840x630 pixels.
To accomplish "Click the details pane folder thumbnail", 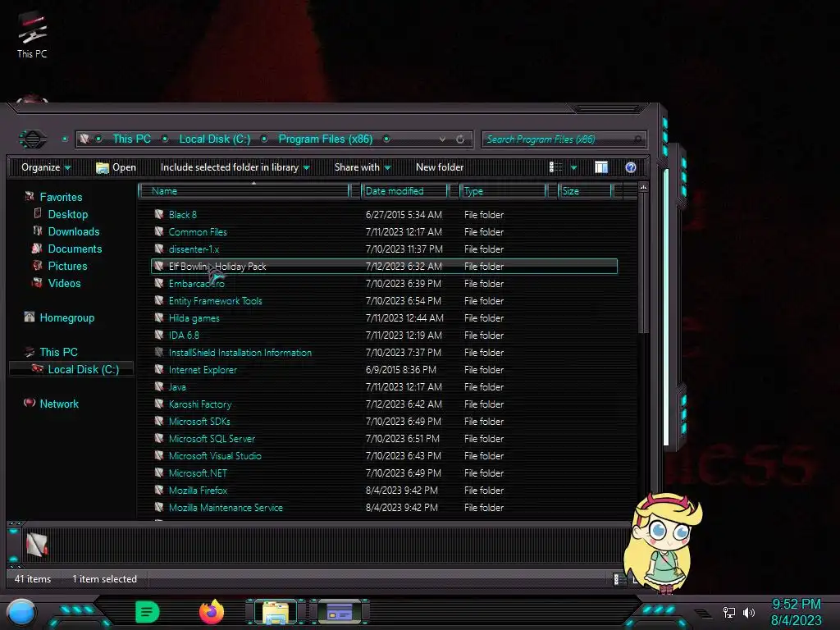I will click(x=36, y=545).
